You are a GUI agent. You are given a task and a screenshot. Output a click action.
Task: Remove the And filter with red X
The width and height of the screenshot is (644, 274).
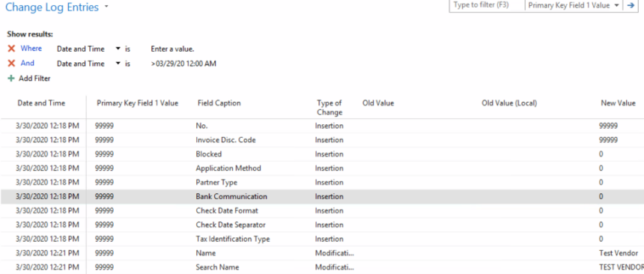(11, 64)
